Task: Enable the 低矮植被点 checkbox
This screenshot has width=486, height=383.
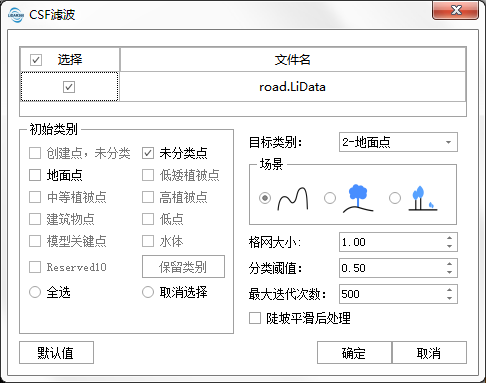Action: (x=148, y=175)
